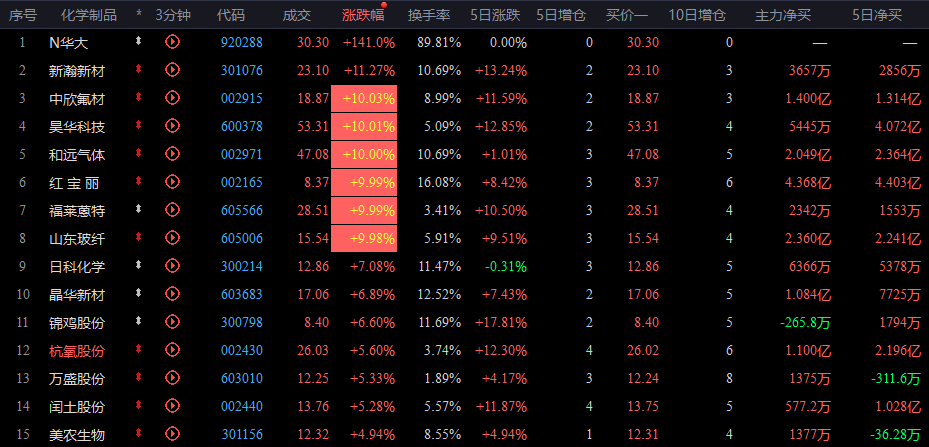929x447 pixels.
Task: Sort by 主力净买 column header
Action: click(x=783, y=15)
